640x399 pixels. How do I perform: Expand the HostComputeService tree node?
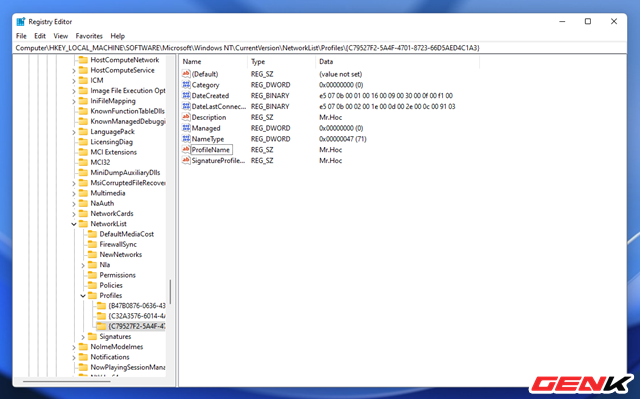click(74, 71)
